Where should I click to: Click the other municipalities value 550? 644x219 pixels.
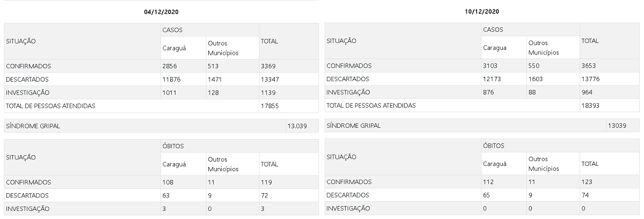(535, 66)
